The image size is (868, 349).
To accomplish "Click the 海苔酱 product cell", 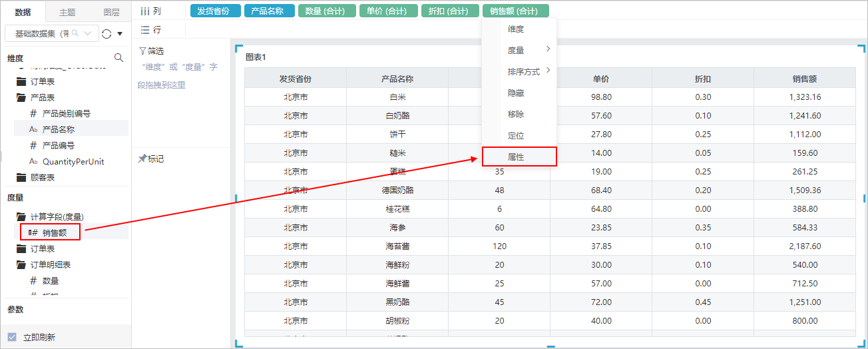I will [x=397, y=246].
